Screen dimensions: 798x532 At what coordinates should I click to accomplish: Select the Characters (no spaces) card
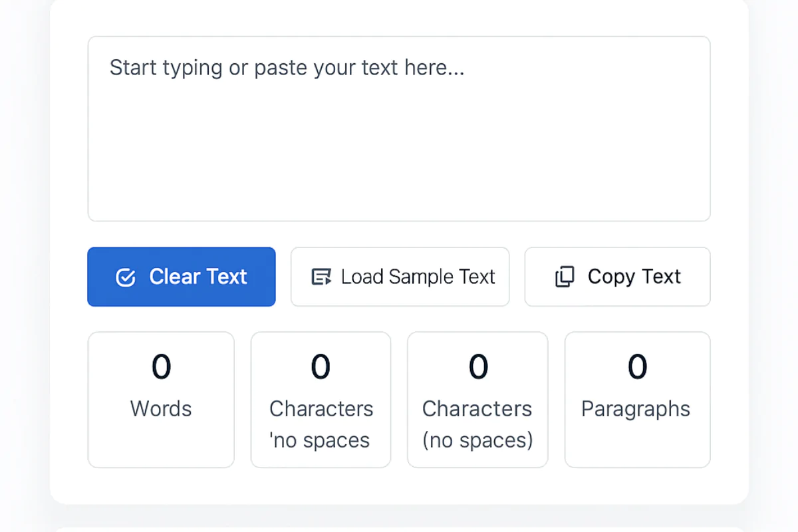(477, 399)
